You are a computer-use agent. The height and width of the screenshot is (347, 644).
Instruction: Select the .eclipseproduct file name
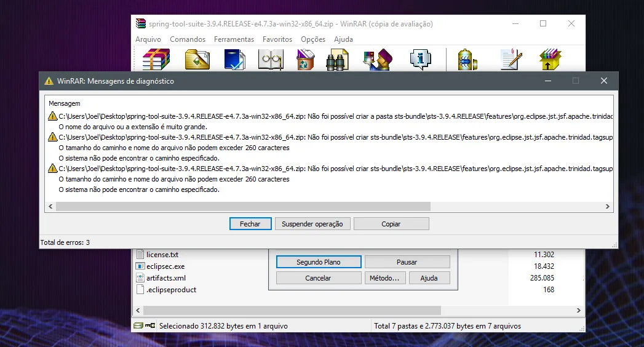171,290
